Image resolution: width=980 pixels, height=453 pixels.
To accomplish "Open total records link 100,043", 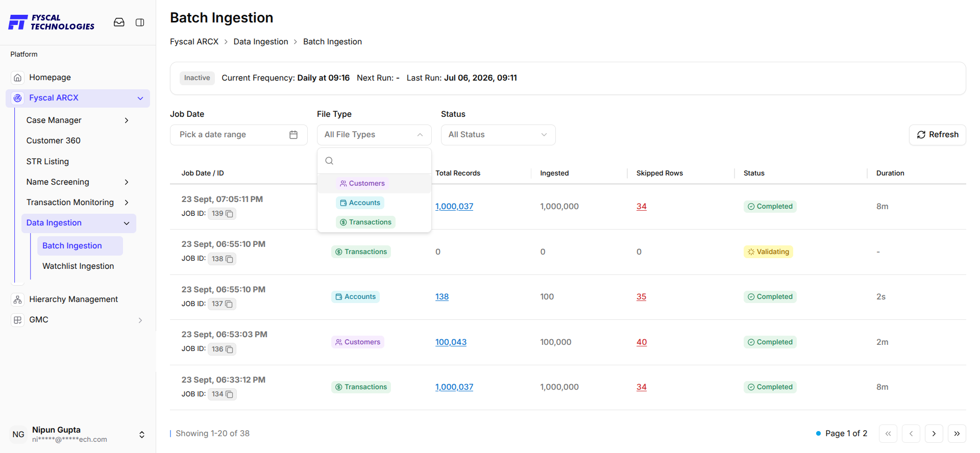I will pyautogui.click(x=451, y=342).
